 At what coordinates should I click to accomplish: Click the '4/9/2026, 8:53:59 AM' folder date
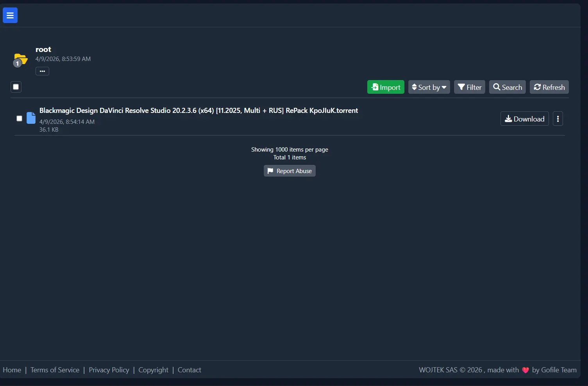coord(63,59)
